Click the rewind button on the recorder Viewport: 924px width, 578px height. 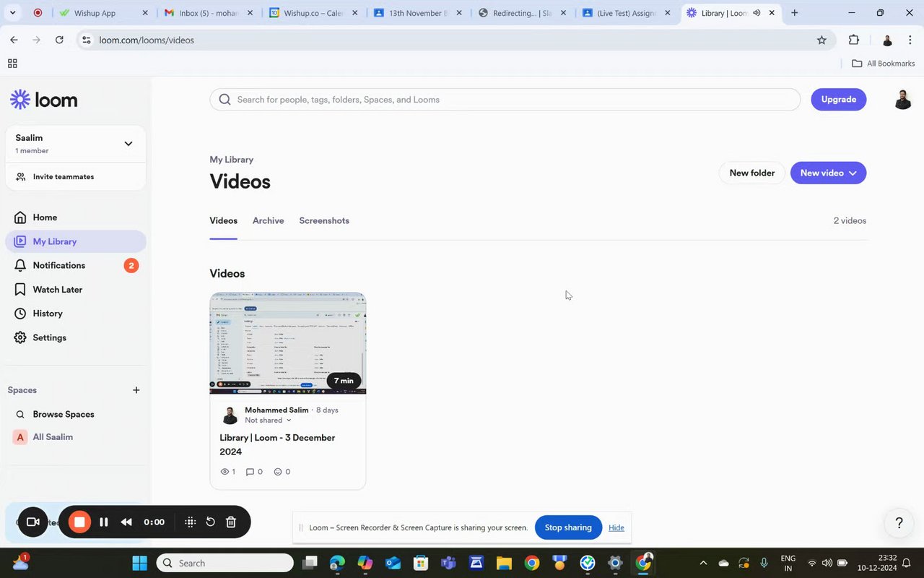click(x=126, y=522)
